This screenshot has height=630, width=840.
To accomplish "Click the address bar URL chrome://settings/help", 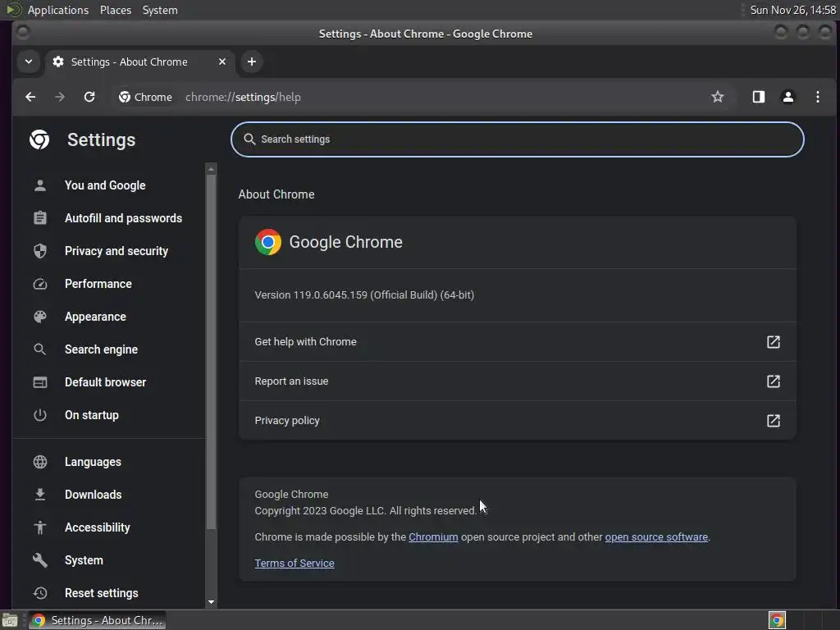I will click(243, 97).
